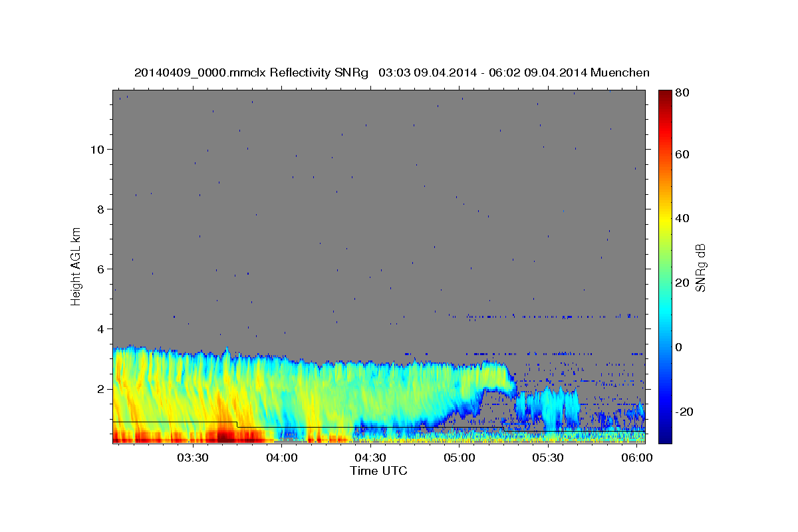Pick the dark blue bottom of the colorbar
The width and height of the screenshot is (798, 532).
pyautogui.click(x=665, y=436)
